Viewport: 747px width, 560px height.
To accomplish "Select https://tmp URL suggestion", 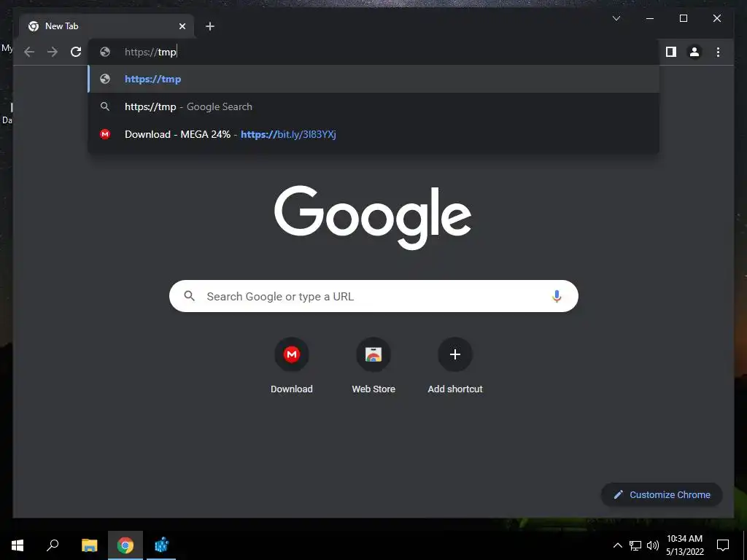I will point(373,79).
